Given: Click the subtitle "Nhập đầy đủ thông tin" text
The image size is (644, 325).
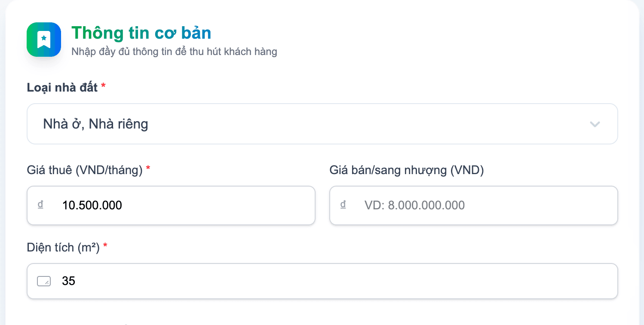Looking at the screenshot, I should coord(174,52).
